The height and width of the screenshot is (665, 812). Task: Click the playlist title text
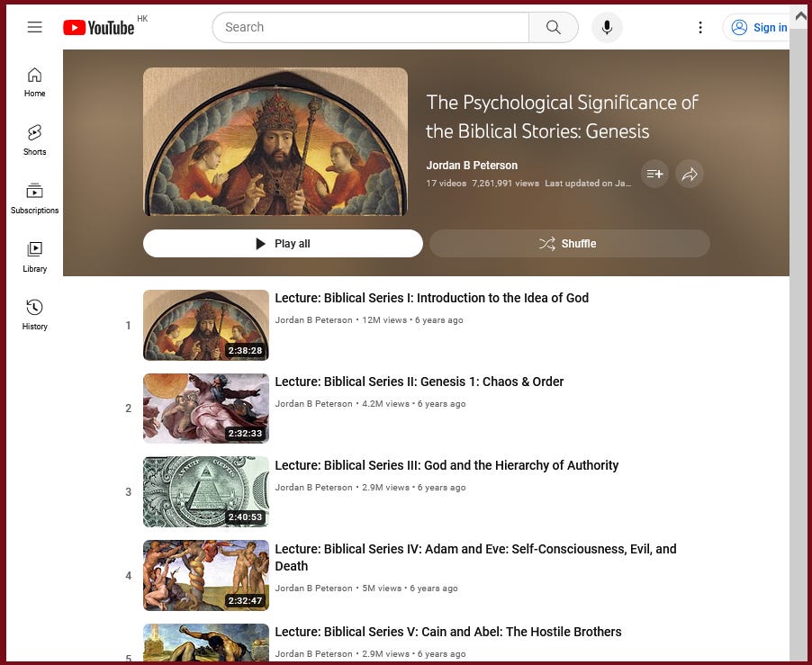562,117
